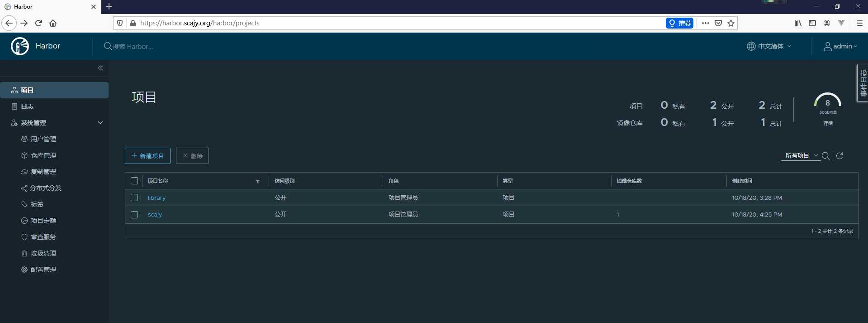This screenshot has width=868, height=323.
Task: Toggle the browser sidebar view icon
Action: point(812,23)
